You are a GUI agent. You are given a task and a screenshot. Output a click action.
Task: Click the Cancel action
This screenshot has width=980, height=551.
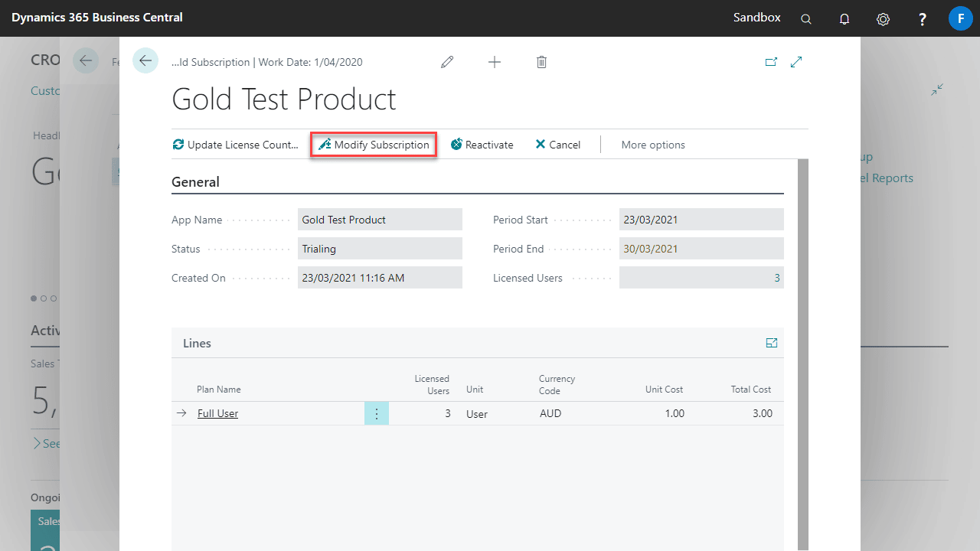(x=558, y=145)
